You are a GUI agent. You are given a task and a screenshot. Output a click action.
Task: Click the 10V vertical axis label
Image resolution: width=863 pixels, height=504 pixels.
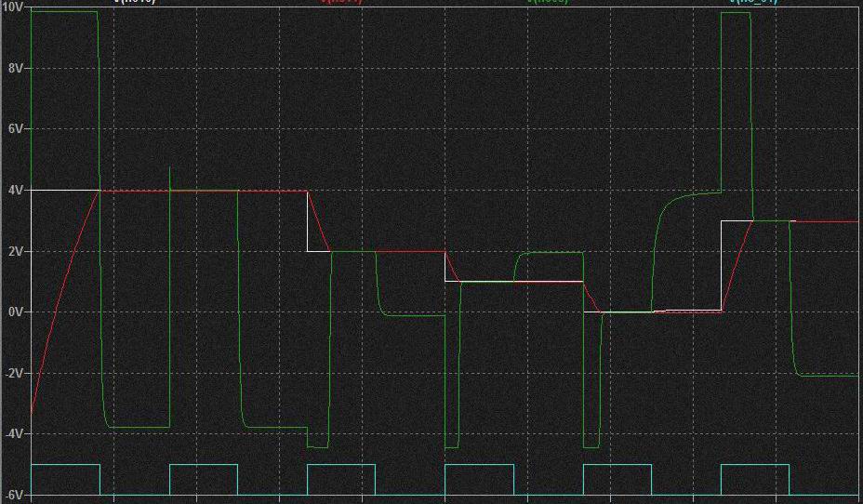point(16,8)
